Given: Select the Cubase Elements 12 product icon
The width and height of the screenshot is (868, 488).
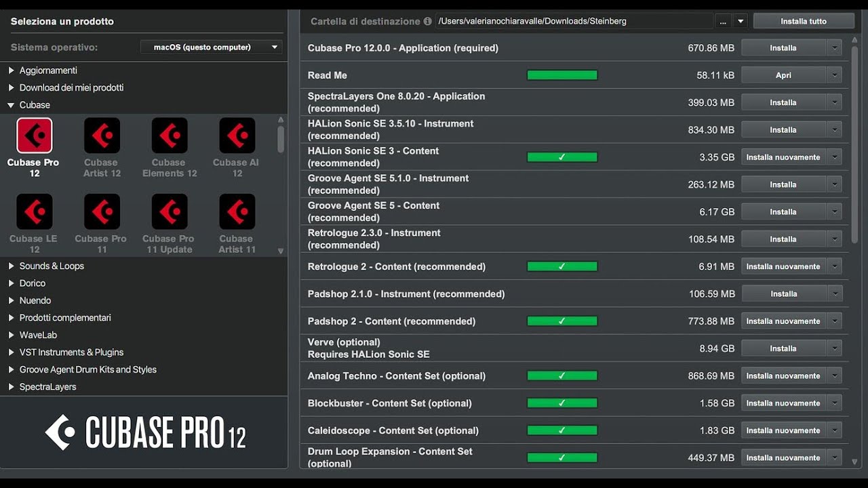Looking at the screenshot, I should 170,136.
